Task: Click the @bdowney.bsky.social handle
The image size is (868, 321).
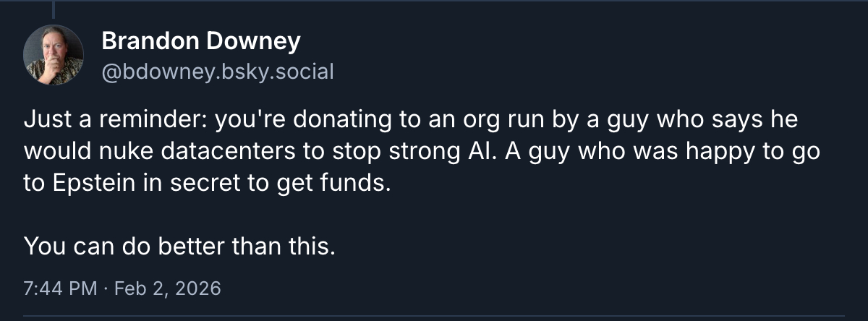Action: pos(217,72)
